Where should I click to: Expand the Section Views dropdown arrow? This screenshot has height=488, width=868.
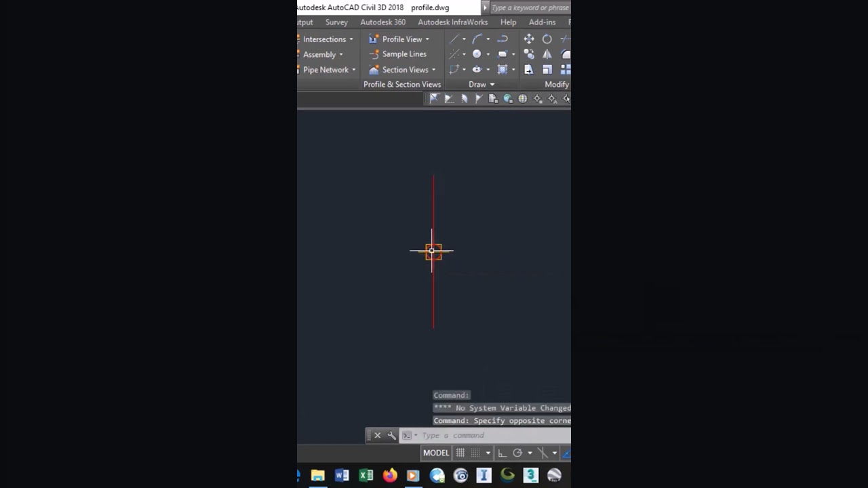point(433,70)
